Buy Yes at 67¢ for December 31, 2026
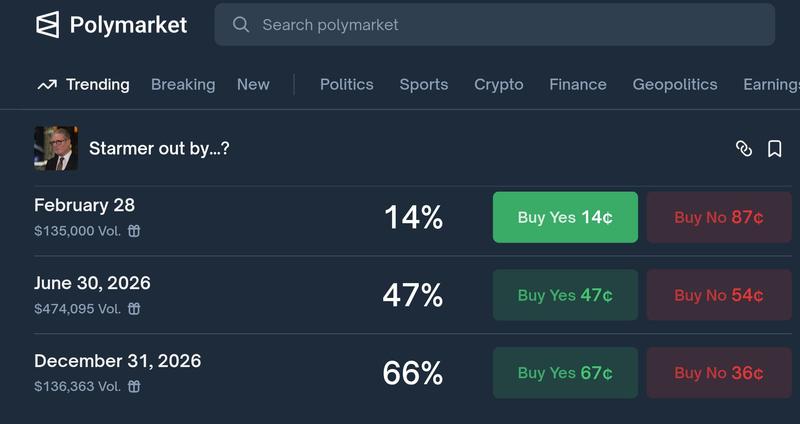 (x=565, y=373)
